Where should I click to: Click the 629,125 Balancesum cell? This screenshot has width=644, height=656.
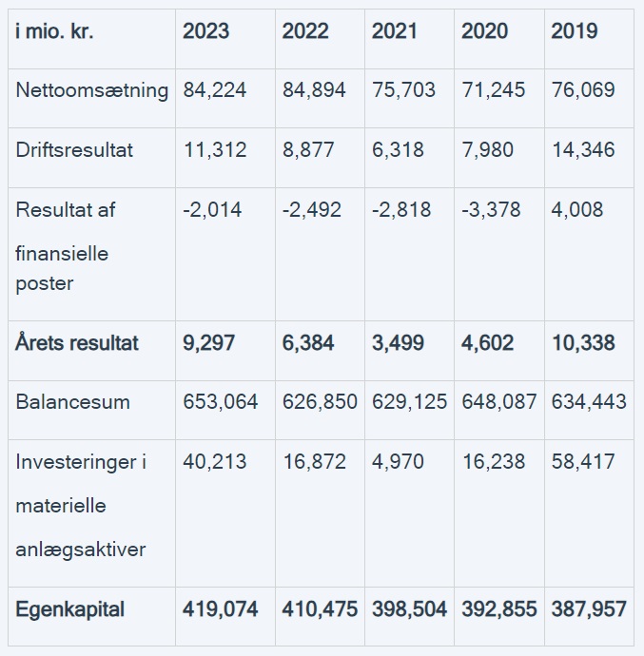coord(409,402)
